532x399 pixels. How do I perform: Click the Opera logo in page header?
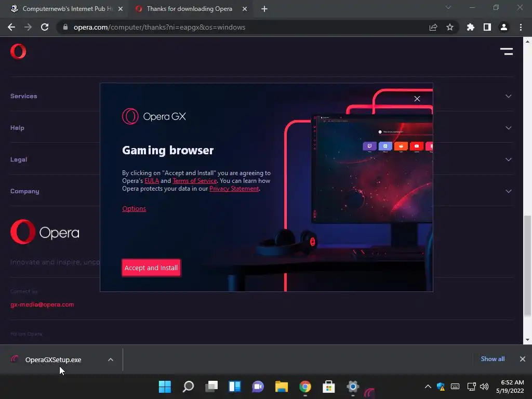[18, 51]
